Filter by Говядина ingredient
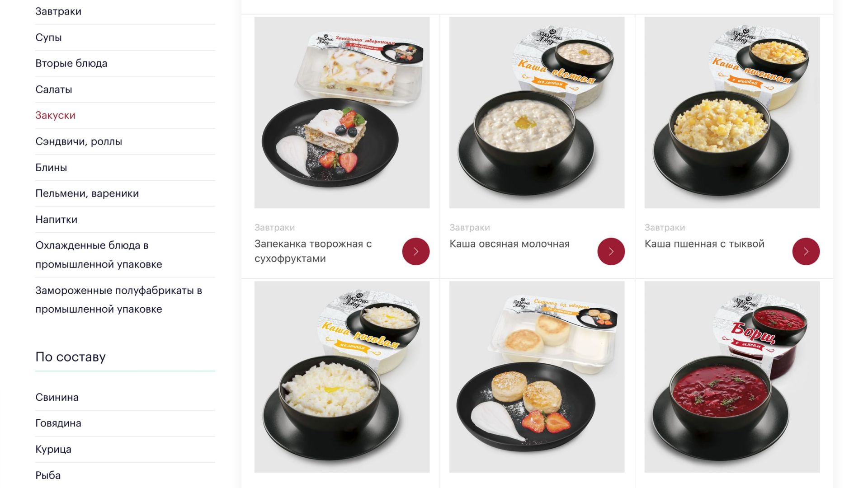 58,423
